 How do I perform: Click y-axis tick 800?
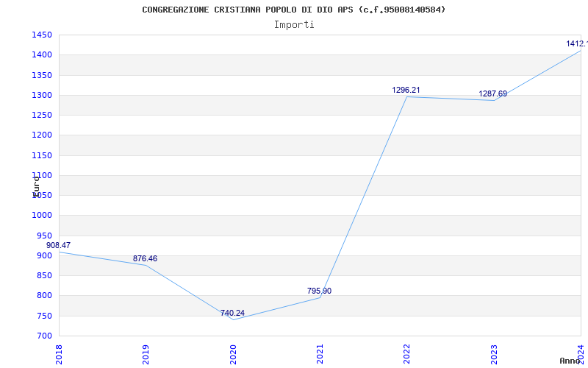tap(44, 296)
